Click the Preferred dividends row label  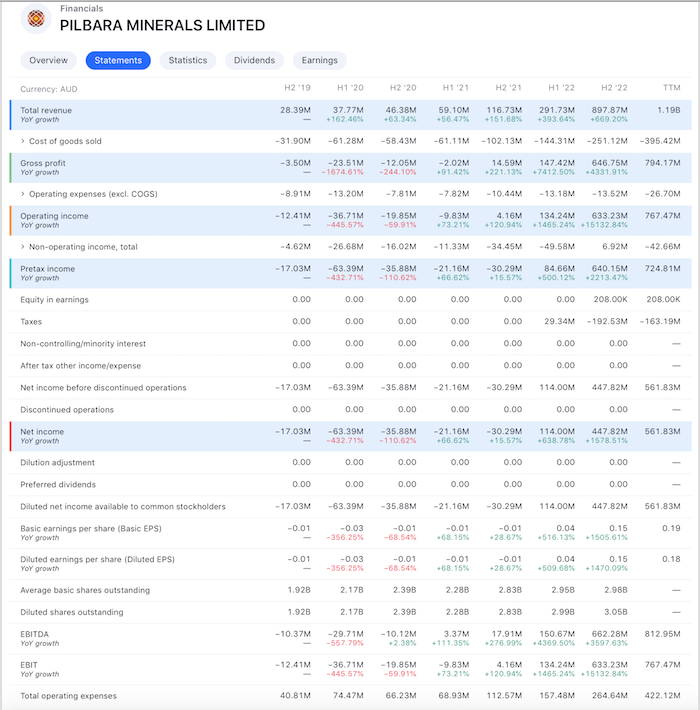(58, 485)
